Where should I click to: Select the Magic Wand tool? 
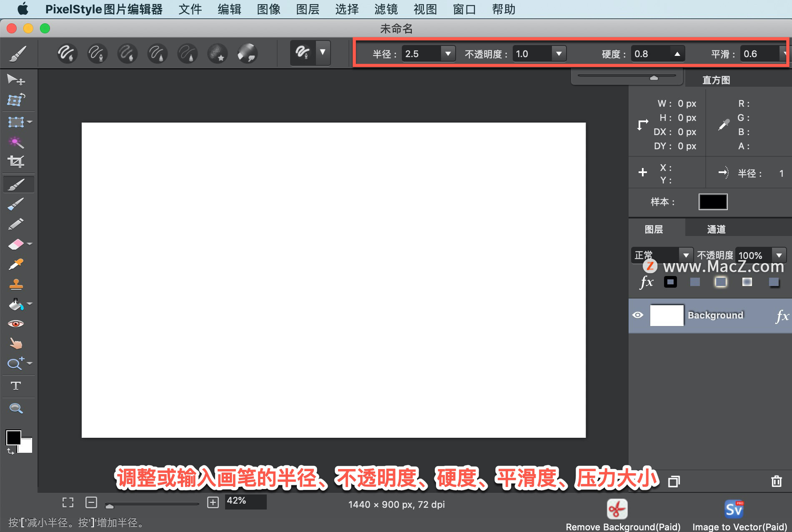pyautogui.click(x=16, y=142)
